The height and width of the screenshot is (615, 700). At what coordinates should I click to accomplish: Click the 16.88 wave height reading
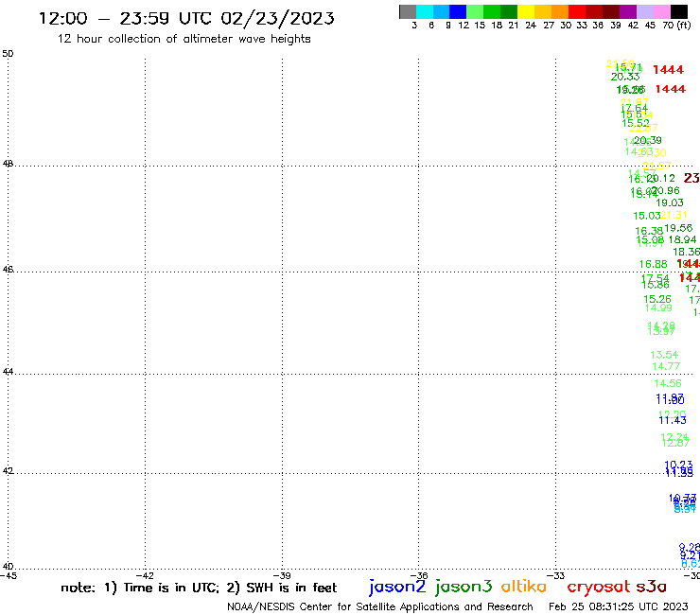pos(653,264)
